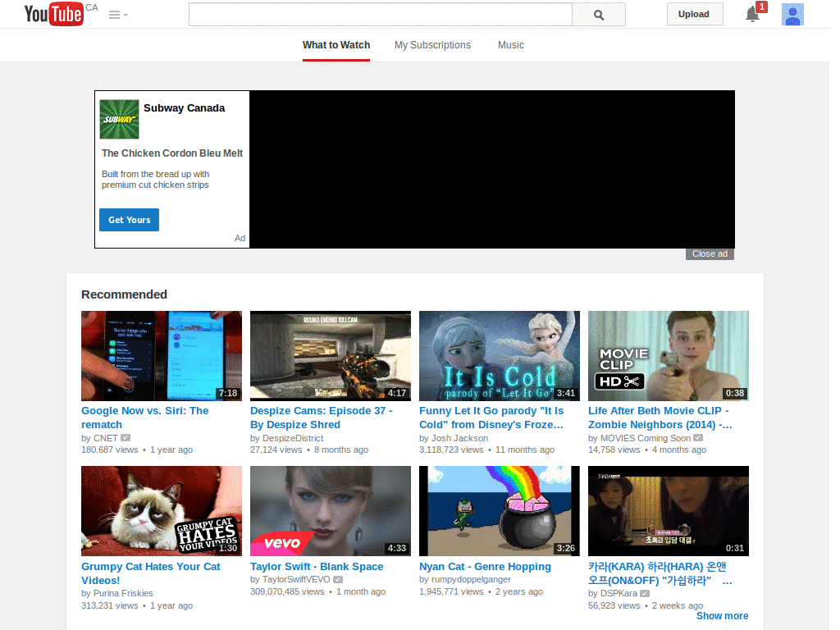Click Nyan Cat - Genre Hopping title
This screenshot has width=840, height=630.
pyautogui.click(x=485, y=566)
